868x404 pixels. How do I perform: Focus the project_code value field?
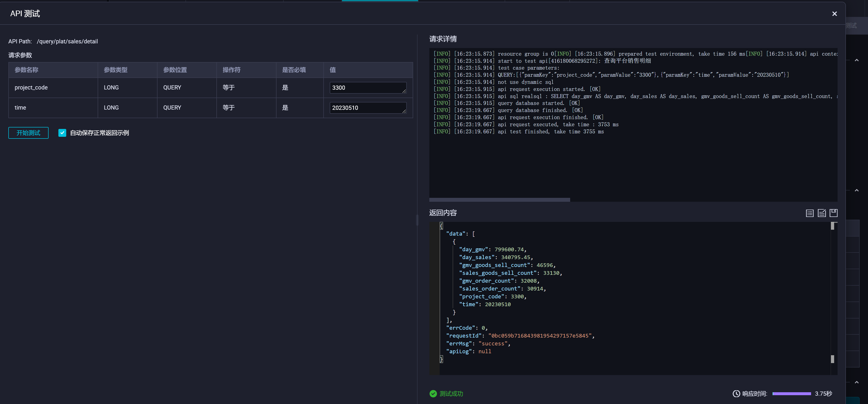click(x=368, y=88)
